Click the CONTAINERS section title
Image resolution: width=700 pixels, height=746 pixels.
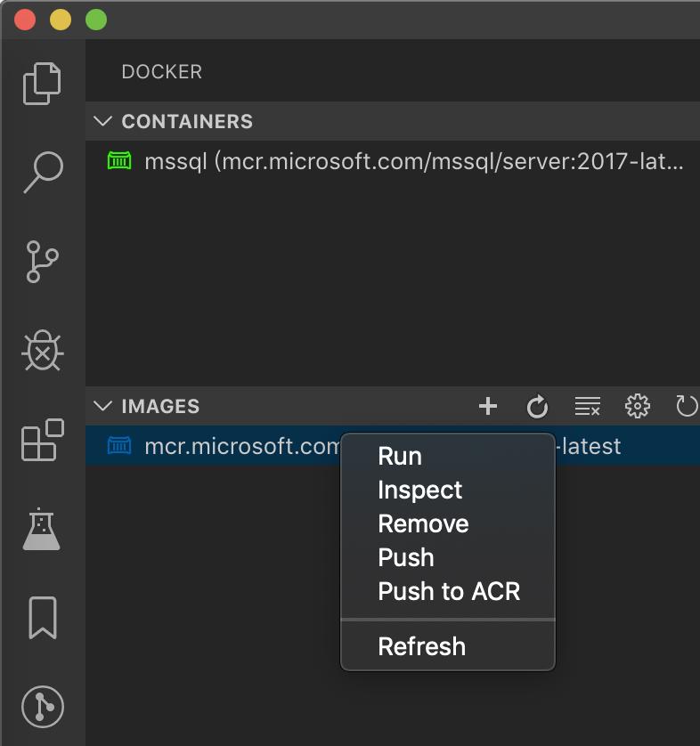coord(187,121)
